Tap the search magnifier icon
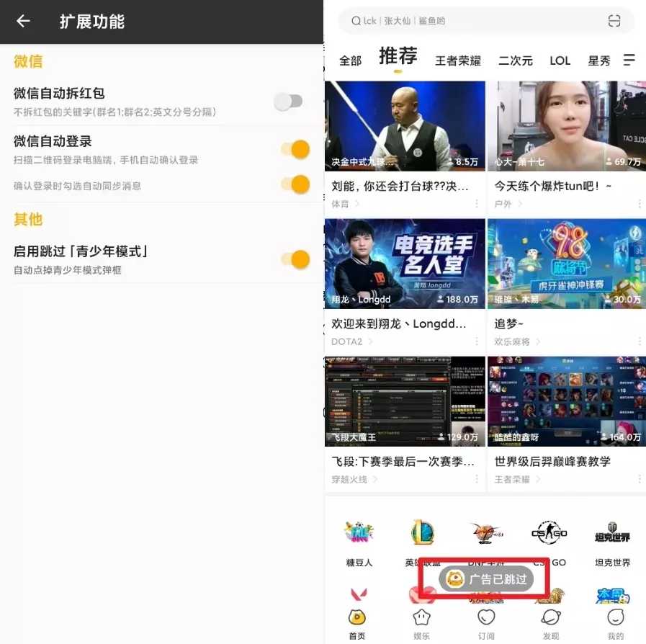 (x=356, y=21)
